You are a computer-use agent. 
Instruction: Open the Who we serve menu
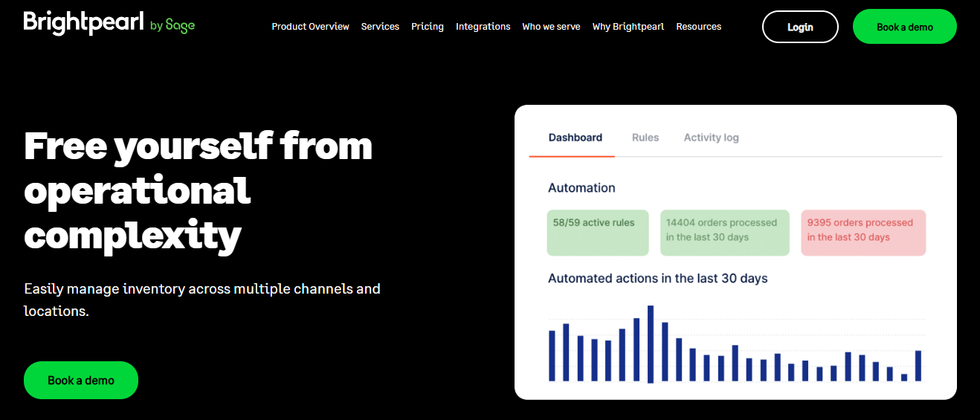[552, 27]
